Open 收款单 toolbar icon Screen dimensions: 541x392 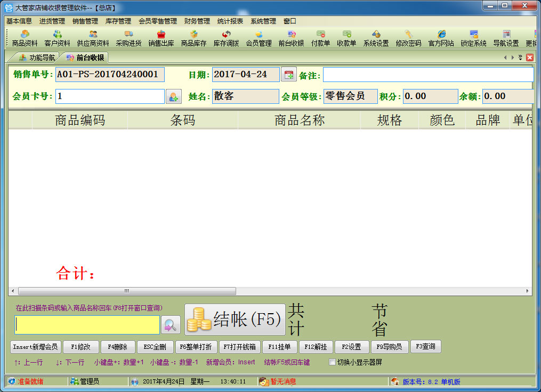pyautogui.click(x=346, y=38)
